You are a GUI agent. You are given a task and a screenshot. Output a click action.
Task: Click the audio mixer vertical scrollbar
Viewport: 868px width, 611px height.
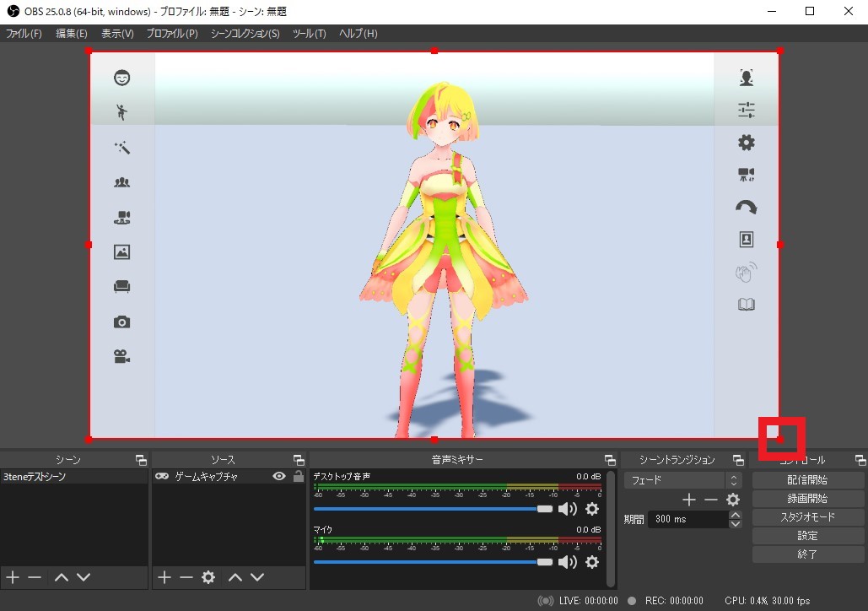611,528
